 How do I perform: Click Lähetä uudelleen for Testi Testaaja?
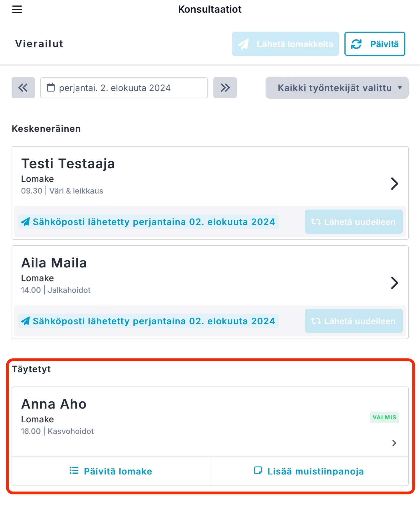coord(354,222)
